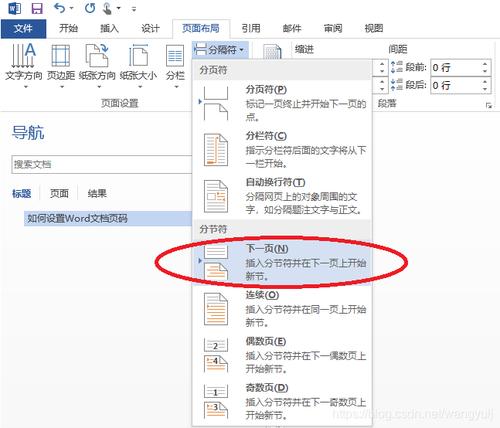Click the 搜索文档 search box
The image size is (500, 428).
pyautogui.click(x=102, y=164)
